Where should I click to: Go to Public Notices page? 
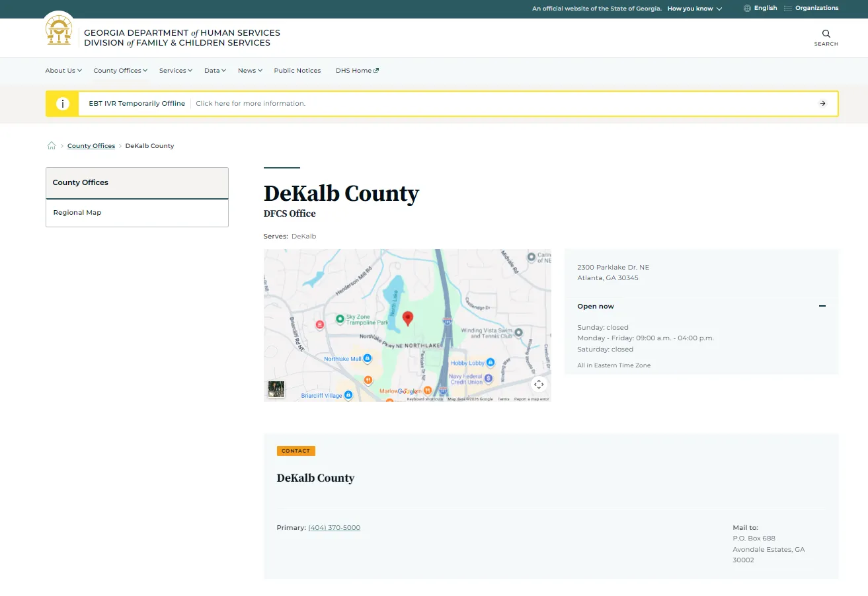tap(297, 71)
